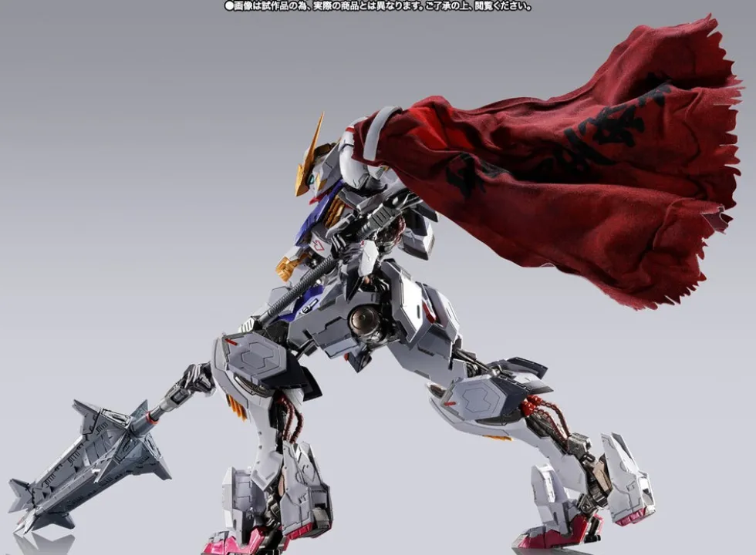Click the Japanese prototype disclaimer text at top
The height and width of the screenshot is (555, 756).
(x=379, y=6)
